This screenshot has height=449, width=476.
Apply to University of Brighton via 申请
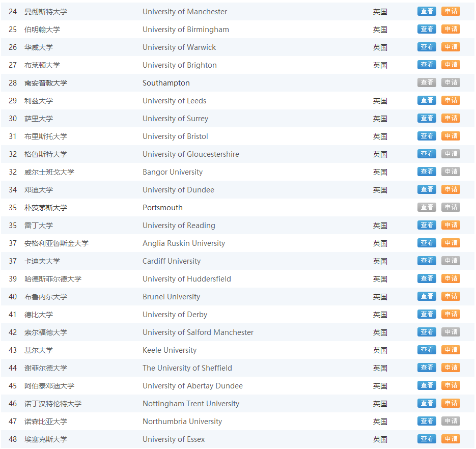(451, 65)
